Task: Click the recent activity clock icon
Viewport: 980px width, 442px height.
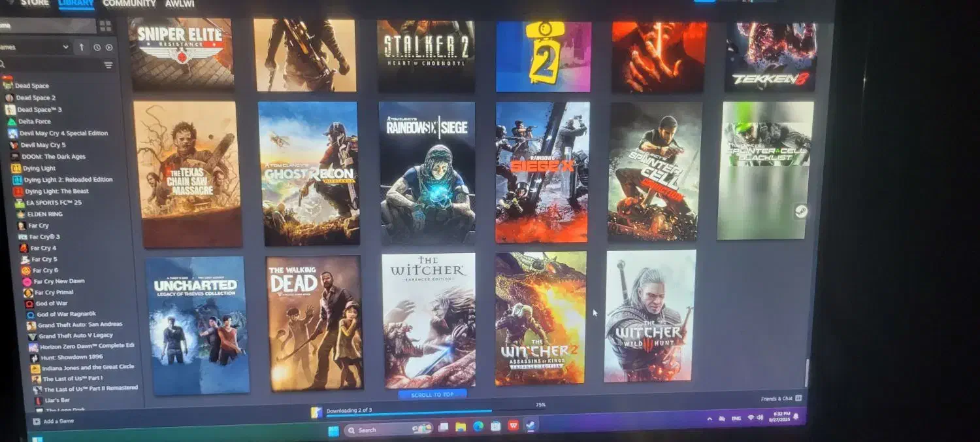Action: point(97,47)
